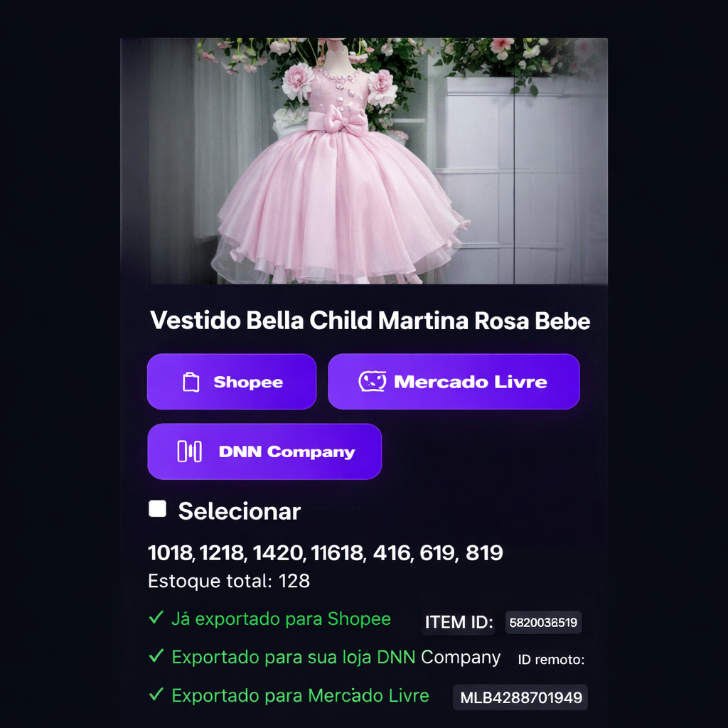Select the MLB4288701949 Mercado Livre ID badge

click(520, 697)
